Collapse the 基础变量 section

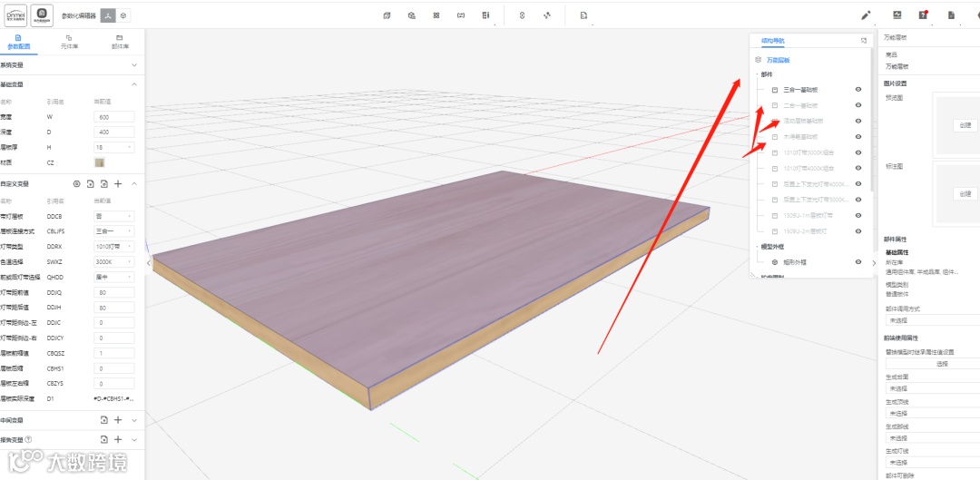pos(133,84)
